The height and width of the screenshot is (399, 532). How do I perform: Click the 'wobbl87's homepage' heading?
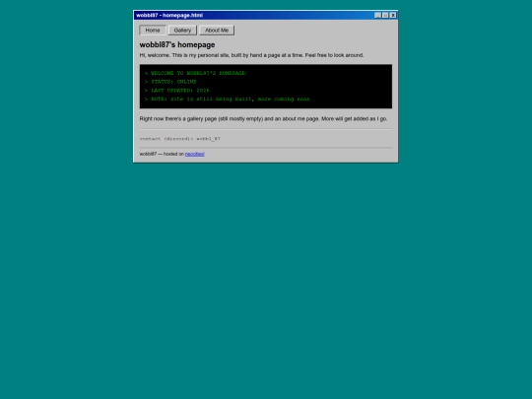point(177,44)
